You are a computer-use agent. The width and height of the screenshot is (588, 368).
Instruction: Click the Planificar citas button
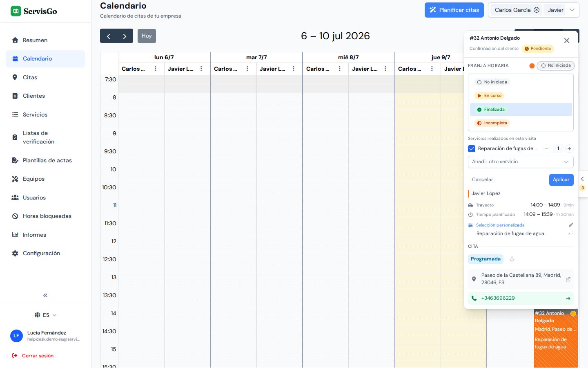click(454, 10)
